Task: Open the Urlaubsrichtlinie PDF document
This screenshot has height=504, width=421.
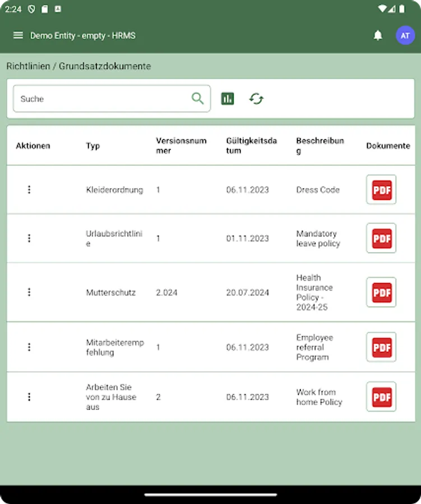Action: pos(381,238)
